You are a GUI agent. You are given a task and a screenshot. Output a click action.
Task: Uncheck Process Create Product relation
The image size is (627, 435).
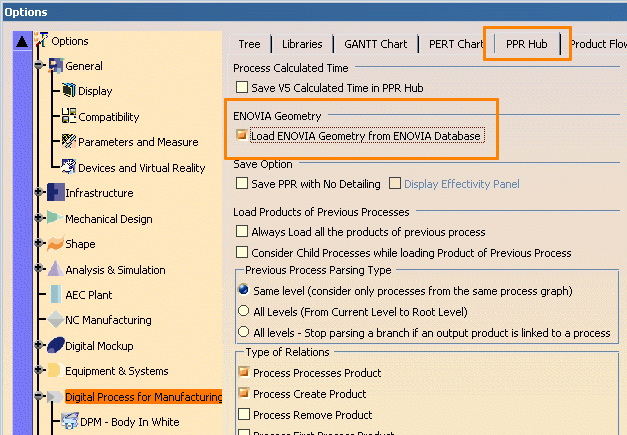point(244,393)
